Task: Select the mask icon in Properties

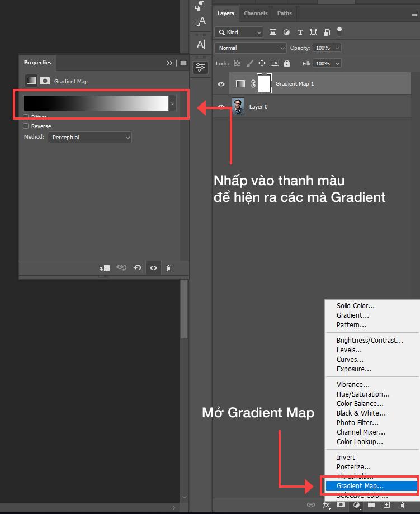Action: [45, 81]
